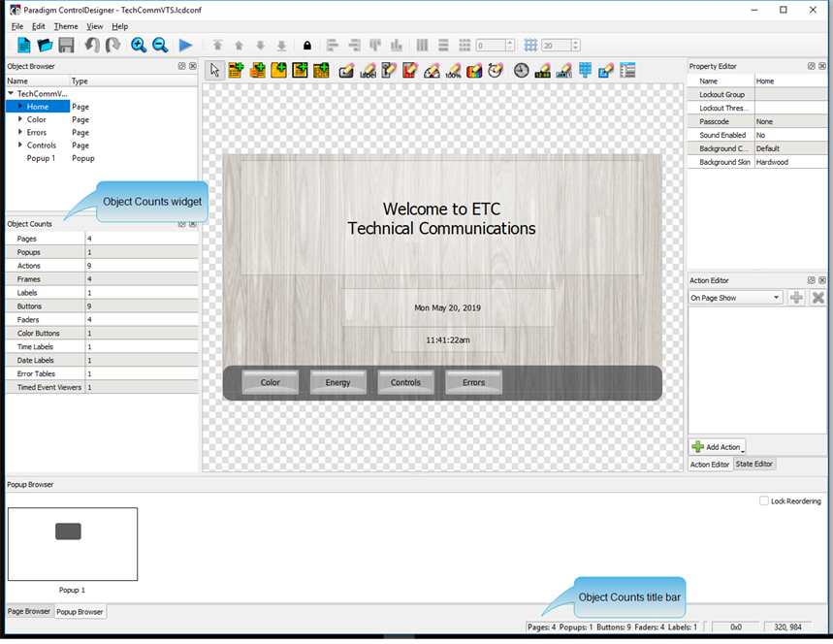Click the draw button tool icon
Screen dimensions: 833x644
coord(346,71)
